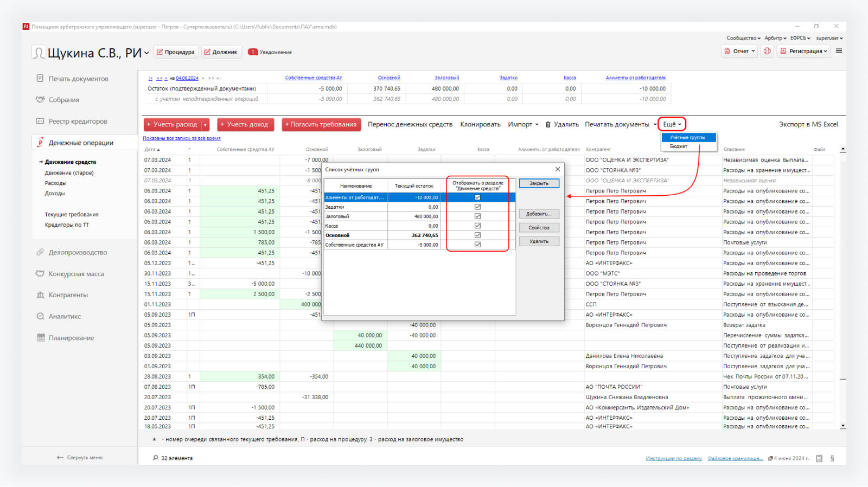The width and height of the screenshot is (868, 487).
Task: Click Удалить button in groups dialog
Action: point(539,241)
